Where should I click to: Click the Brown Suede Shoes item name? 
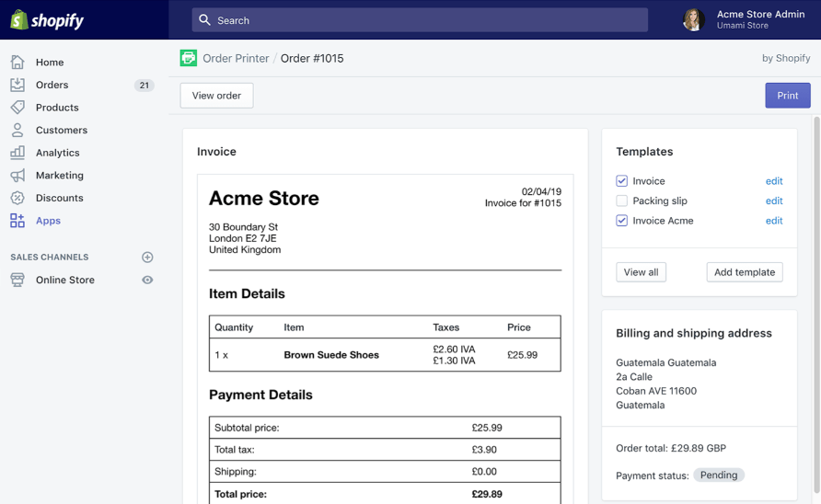click(331, 355)
